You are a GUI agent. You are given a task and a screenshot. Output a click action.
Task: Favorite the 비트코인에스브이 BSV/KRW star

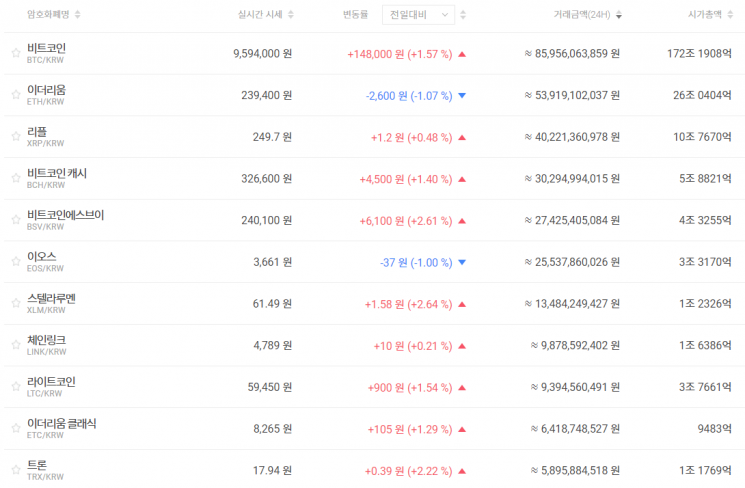16,220
